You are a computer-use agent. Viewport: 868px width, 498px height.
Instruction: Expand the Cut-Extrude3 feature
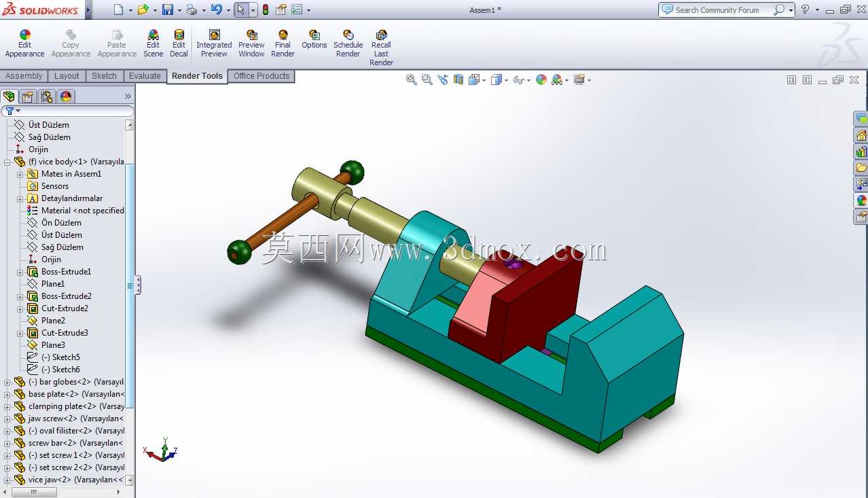pyautogui.click(x=20, y=333)
